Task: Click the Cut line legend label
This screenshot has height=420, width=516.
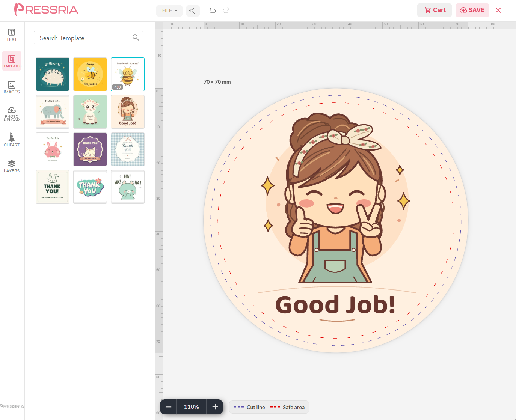Action: click(x=256, y=407)
